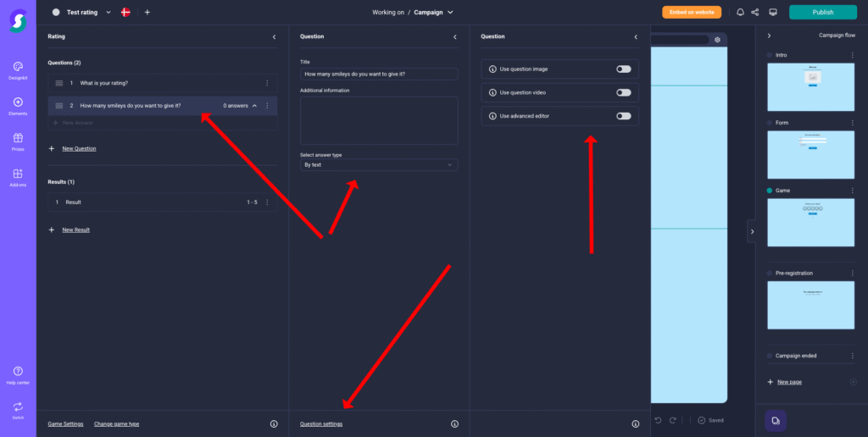Viewport: 868px width, 437px height.
Task: Click the Additional information text area
Action: coord(379,120)
